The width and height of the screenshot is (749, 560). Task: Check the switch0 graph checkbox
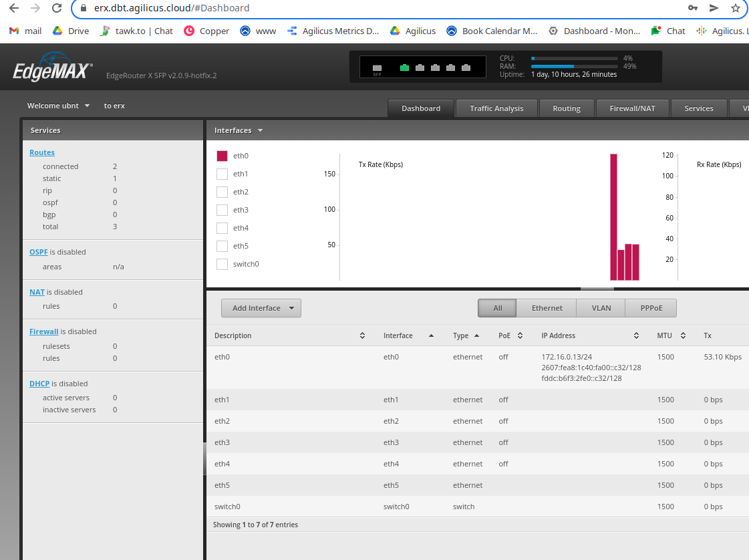click(x=222, y=264)
